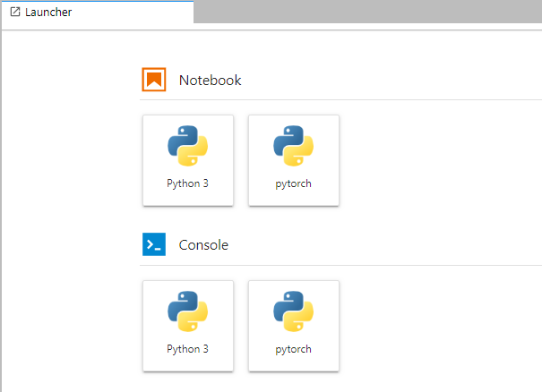Start a Python 3 console
Screen dimensions: 542x392
point(188,326)
